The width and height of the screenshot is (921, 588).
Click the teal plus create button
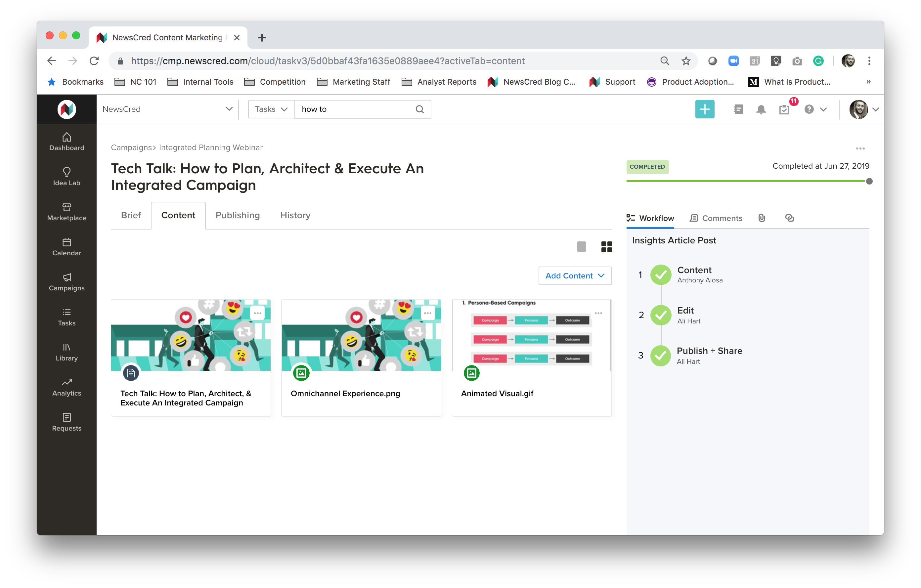point(705,109)
